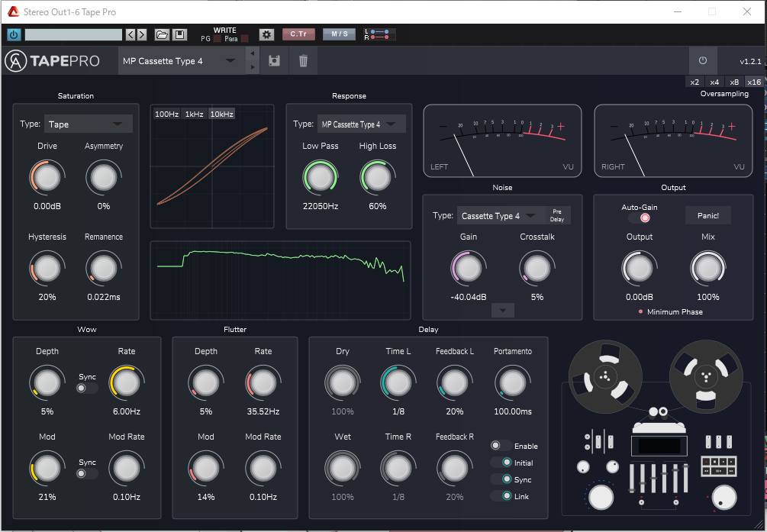Click the frequency response graph
Viewport: 767px width, 532px height.
click(x=280, y=280)
